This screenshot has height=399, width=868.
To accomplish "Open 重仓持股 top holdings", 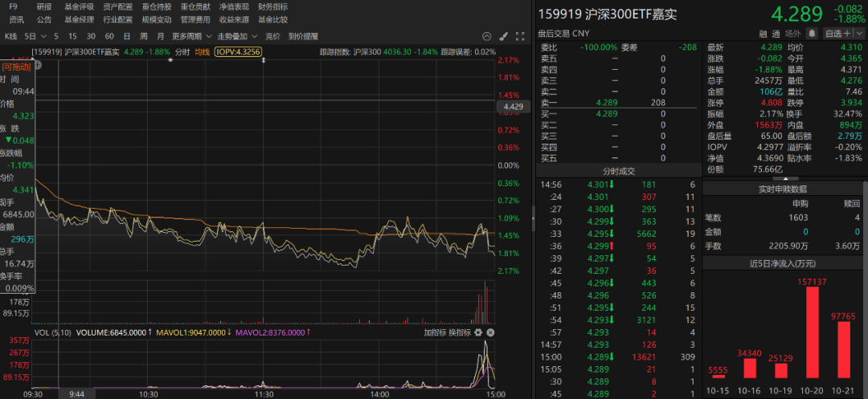I will tap(157, 7).
